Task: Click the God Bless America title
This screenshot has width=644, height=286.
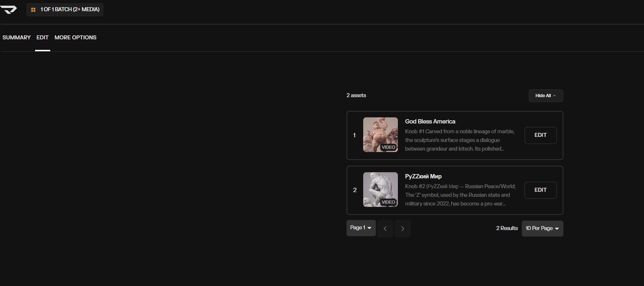Action: [x=430, y=122]
